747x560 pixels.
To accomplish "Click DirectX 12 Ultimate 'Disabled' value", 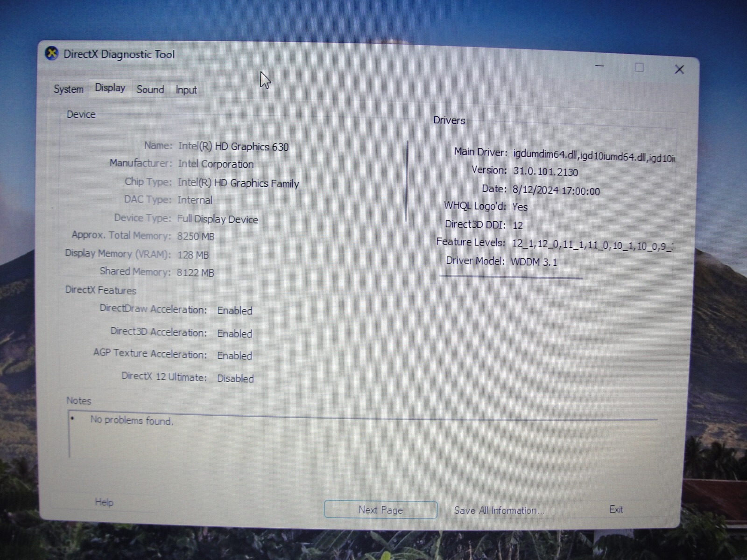I will point(235,378).
